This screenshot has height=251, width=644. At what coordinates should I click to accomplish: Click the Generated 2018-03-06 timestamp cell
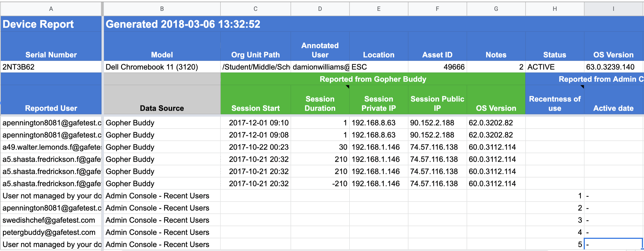183,24
